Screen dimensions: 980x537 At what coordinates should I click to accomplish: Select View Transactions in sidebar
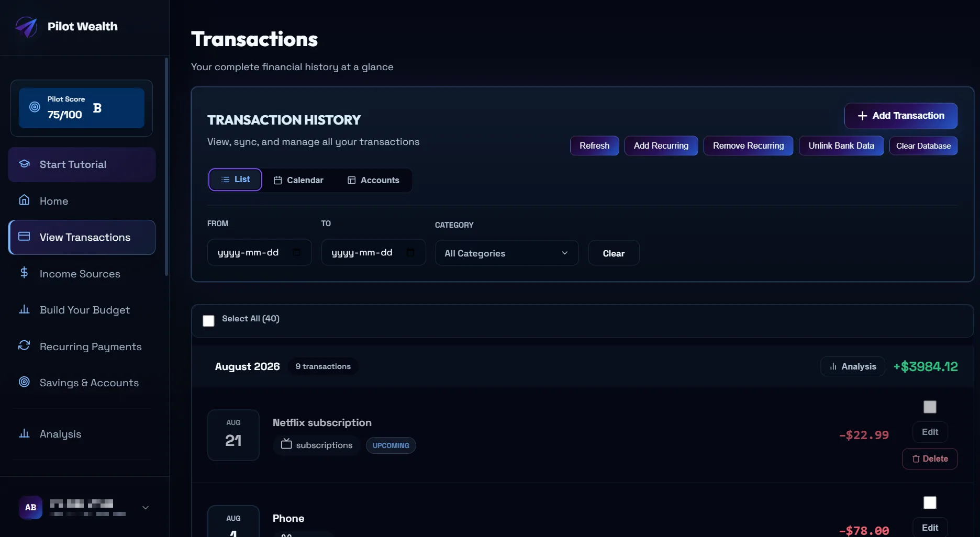pos(82,237)
